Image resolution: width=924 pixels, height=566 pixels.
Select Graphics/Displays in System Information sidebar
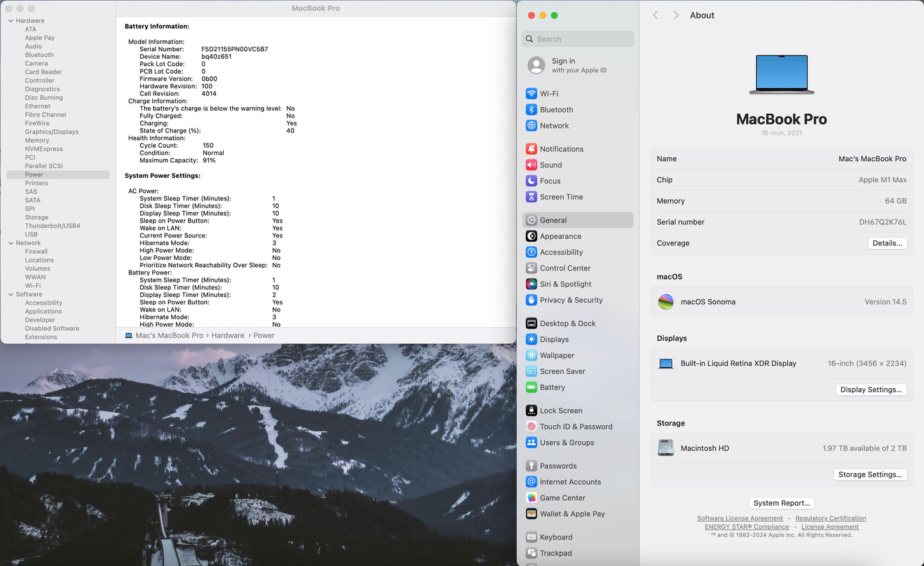coord(52,132)
